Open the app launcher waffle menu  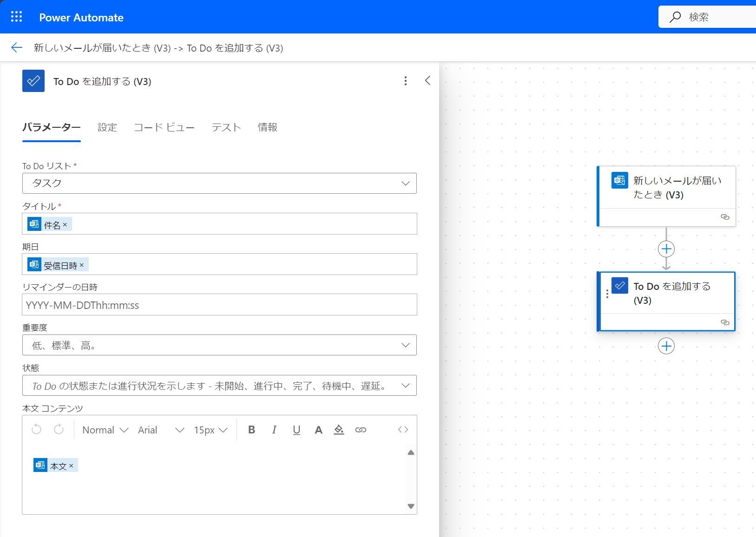16,17
